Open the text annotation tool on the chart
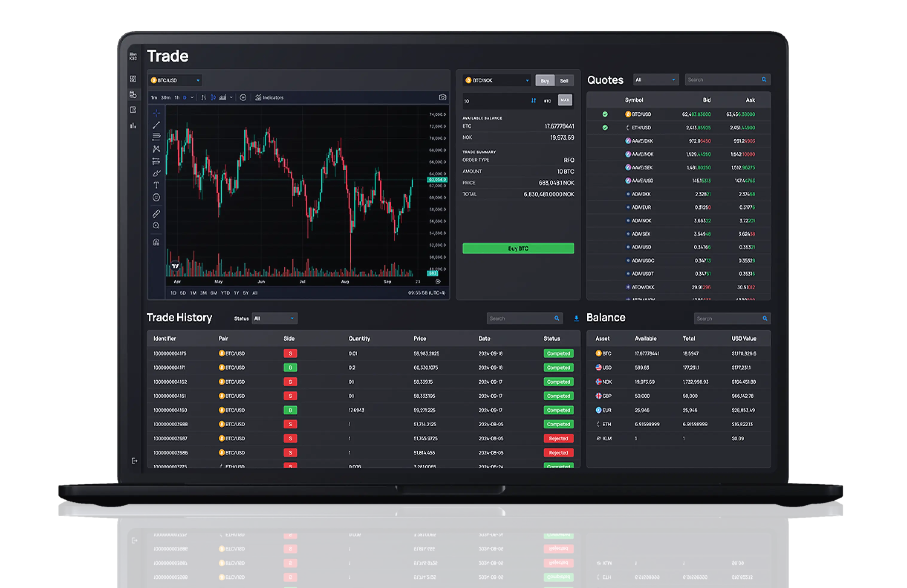The image size is (907, 588). [x=156, y=185]
